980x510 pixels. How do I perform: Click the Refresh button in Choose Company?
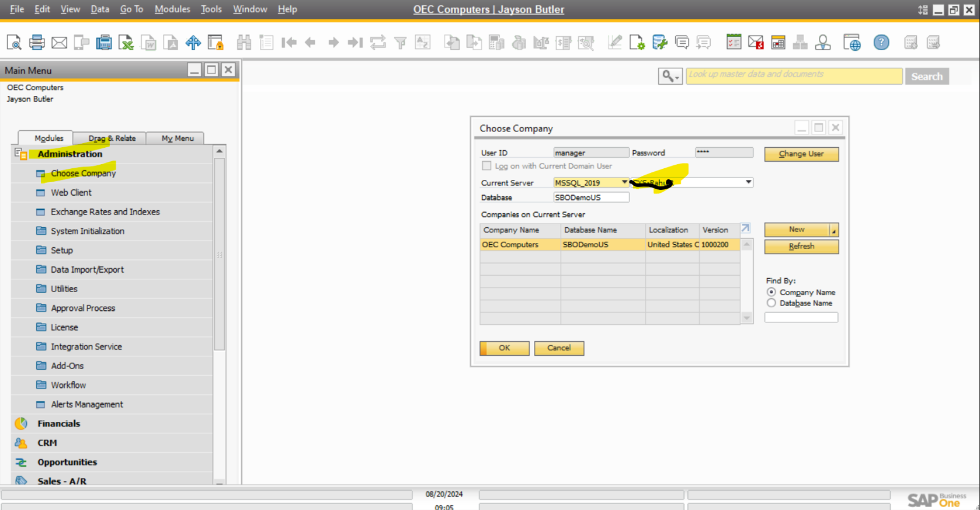click(801, 247)
